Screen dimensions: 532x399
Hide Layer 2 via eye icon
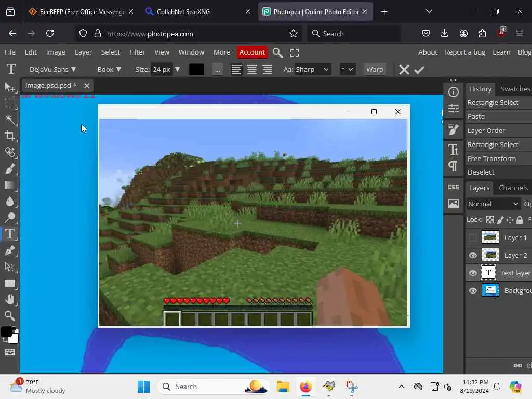473,255
